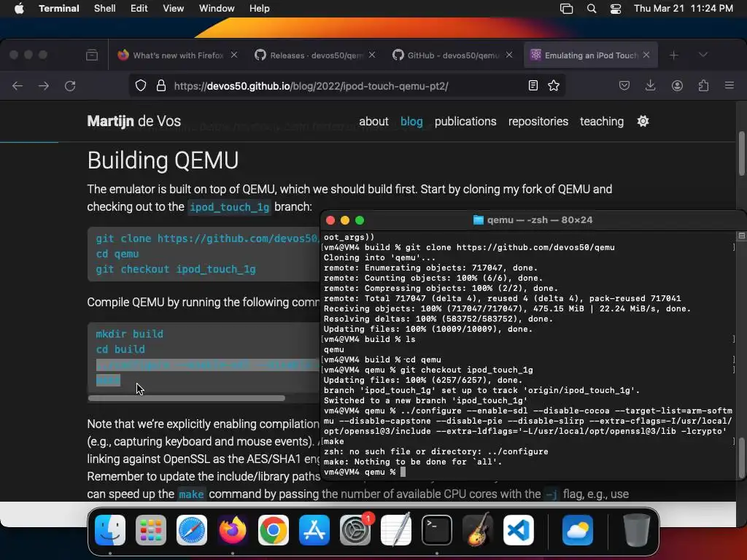This screenshot has height=560, width=747.
Task: Open Safari from the Dock
Action: (192, 530)
